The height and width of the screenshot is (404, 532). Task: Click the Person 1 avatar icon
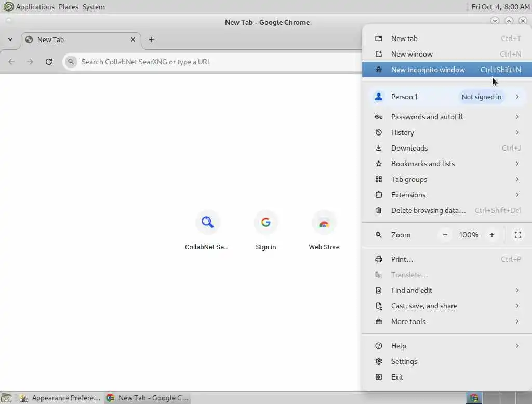[x=379, y=97]
